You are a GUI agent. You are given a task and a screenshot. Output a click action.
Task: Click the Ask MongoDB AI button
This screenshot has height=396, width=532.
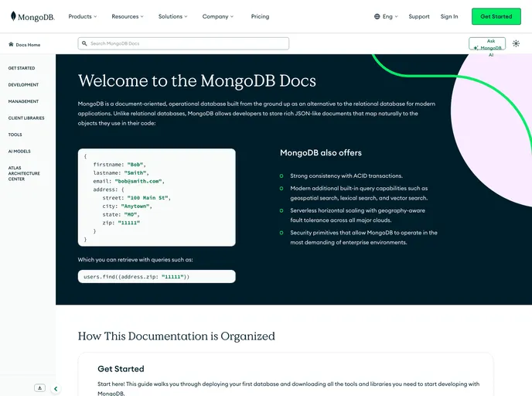pyautogui.click(x=487, y=44)
